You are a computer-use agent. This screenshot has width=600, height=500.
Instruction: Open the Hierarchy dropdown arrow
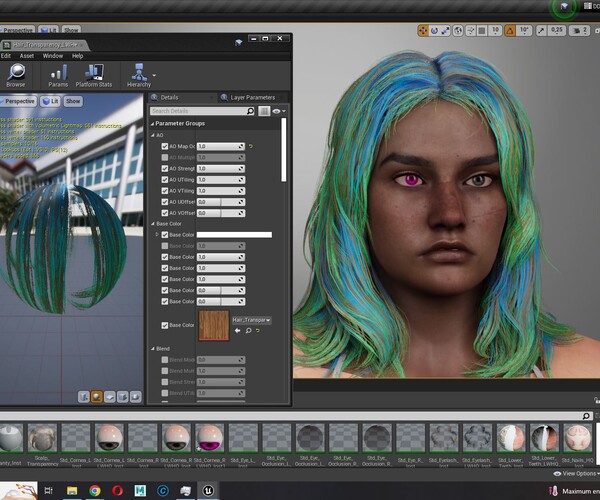pyautogui.click(x=154, y=75)
